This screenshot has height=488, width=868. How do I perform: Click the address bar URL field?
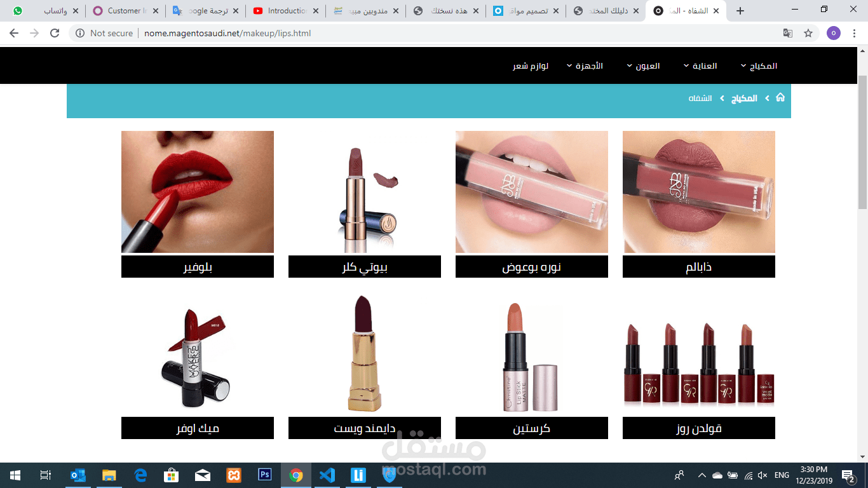[445, 33]
